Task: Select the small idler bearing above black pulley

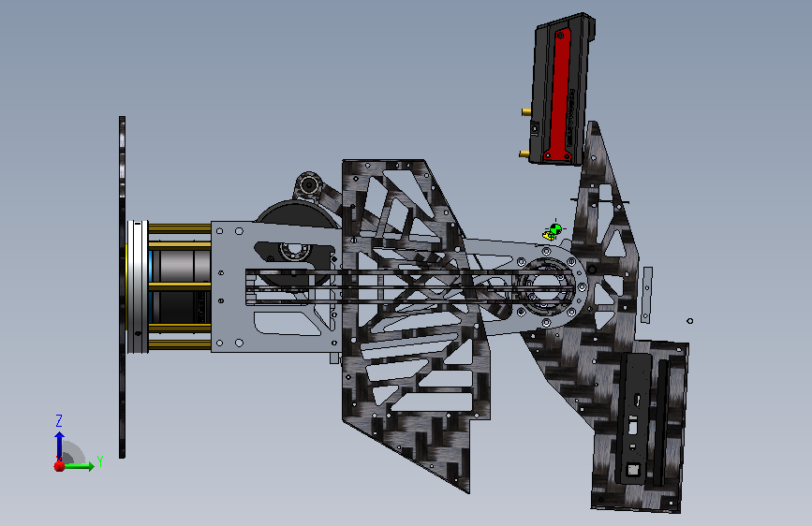Action: pyautogui.click(x=309, y=183)
